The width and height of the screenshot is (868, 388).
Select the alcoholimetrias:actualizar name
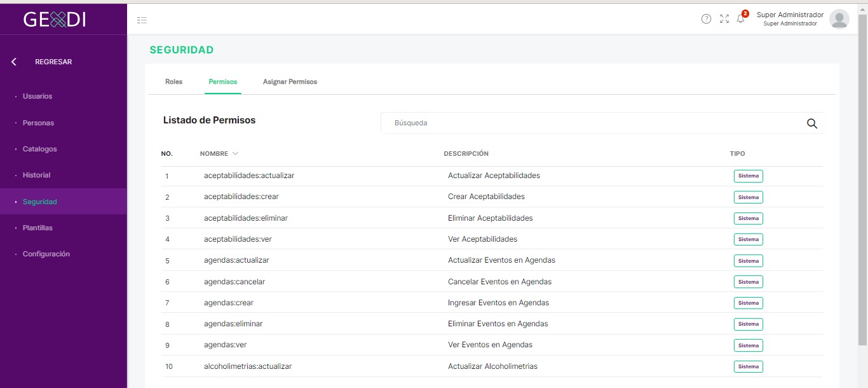coord(248,366)
